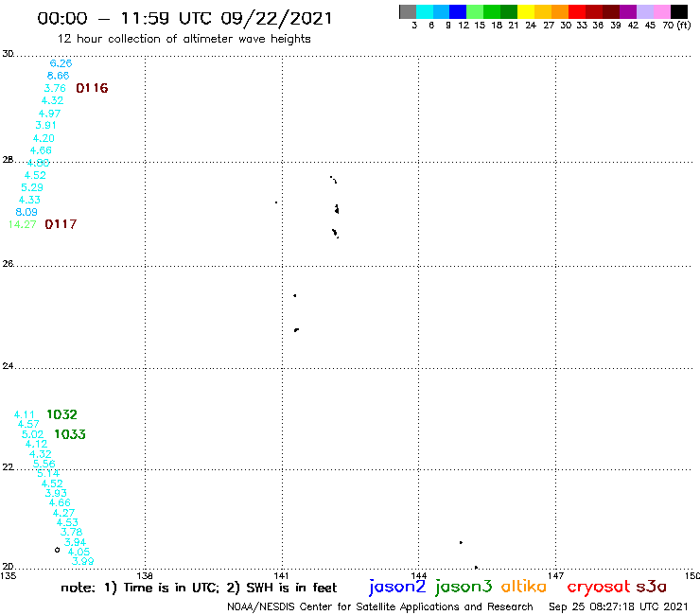Click the 3.99 wave height value
700x615 pixels.
tap(82, 561)
